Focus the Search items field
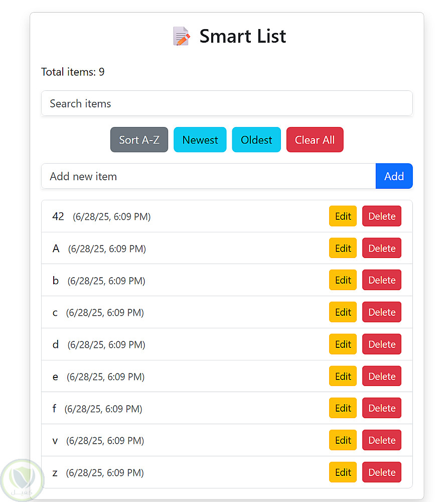This screenshot has height=502, width=448. [227, 103]
